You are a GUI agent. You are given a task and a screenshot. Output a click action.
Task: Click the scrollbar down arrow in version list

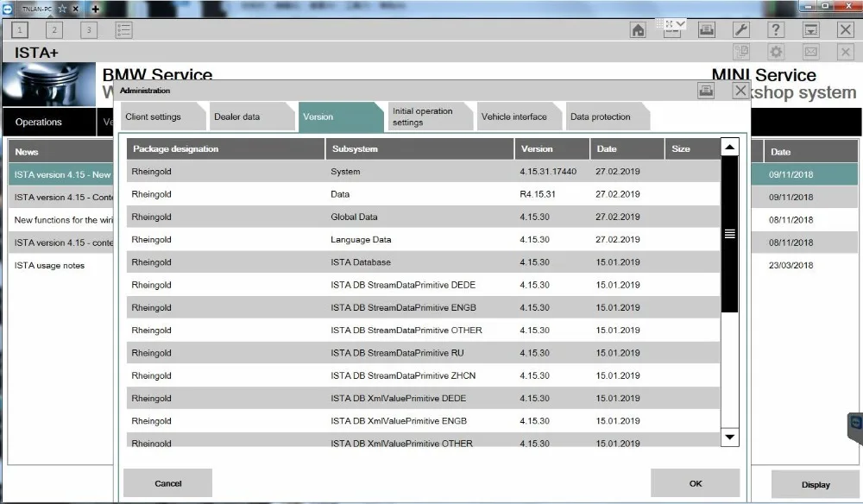pyautogui.click(x=730, y=437)
